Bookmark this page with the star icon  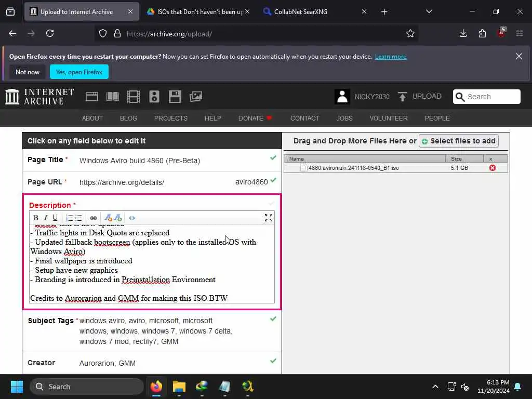coord(410,34)
